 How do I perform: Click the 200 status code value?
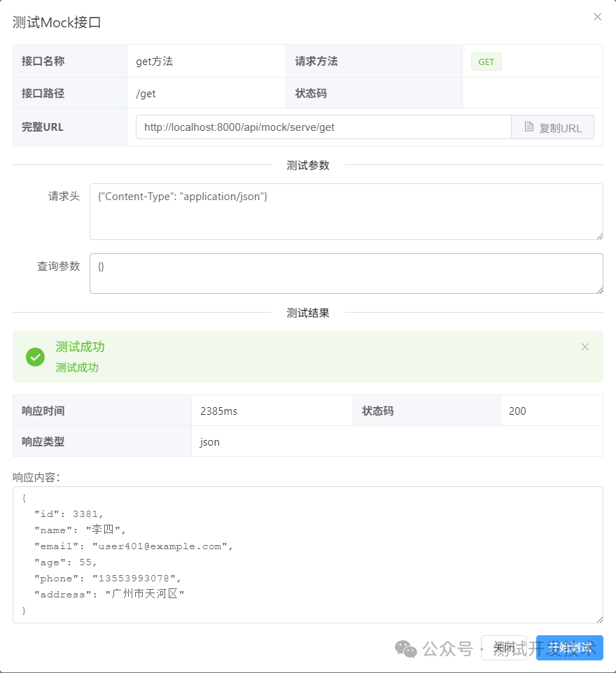coord(518,411)
